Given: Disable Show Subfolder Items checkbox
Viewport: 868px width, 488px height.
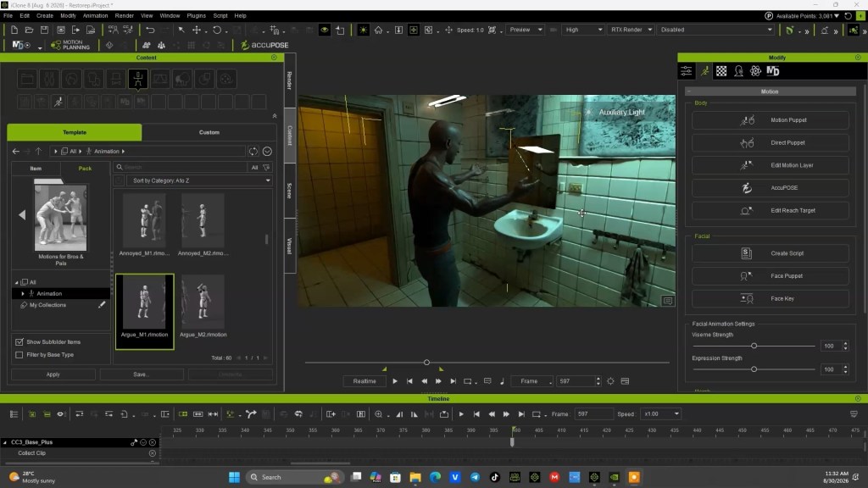Looking at the screenshot, I should click(19, 342).
